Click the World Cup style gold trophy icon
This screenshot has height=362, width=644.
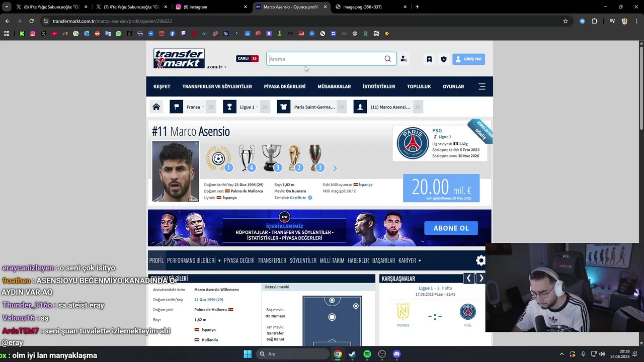pos(295,158)
